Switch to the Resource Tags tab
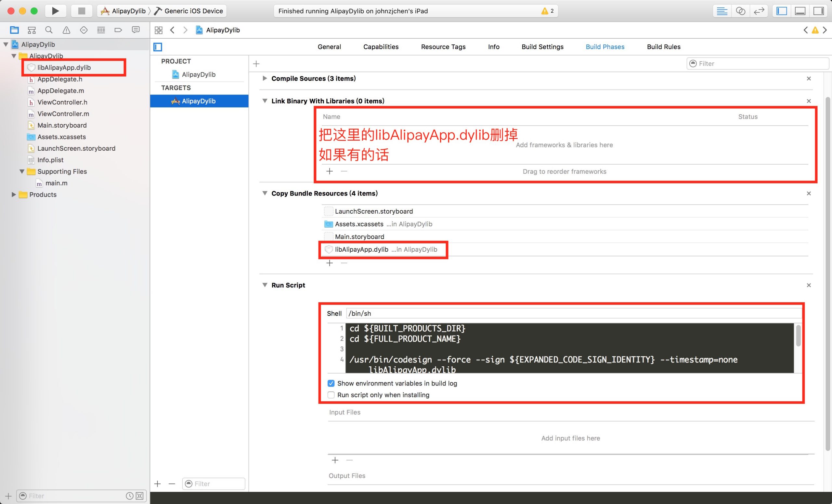 tap(443, 47)
